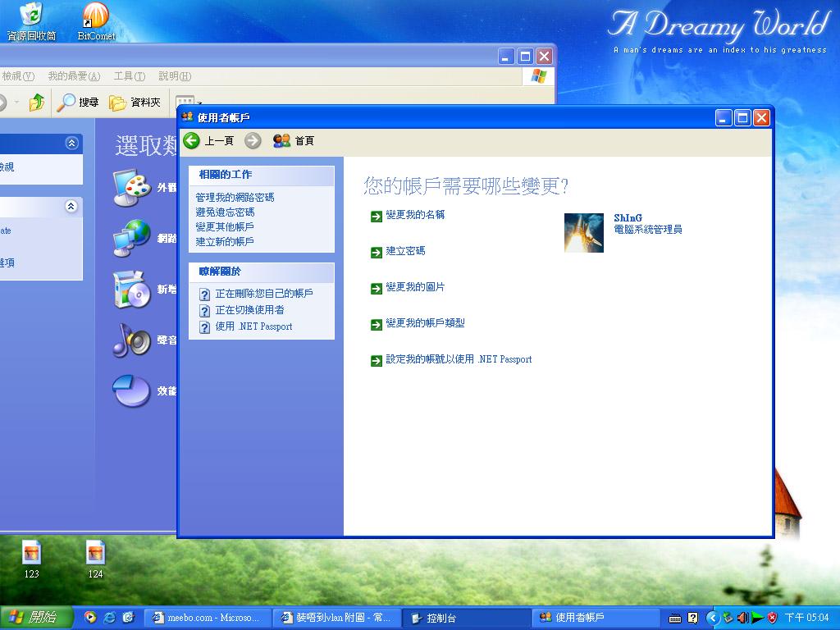Screen dimensions: 840x630
Task: Maximize the 使用者帳戶 window
Action: pos(742,118)
